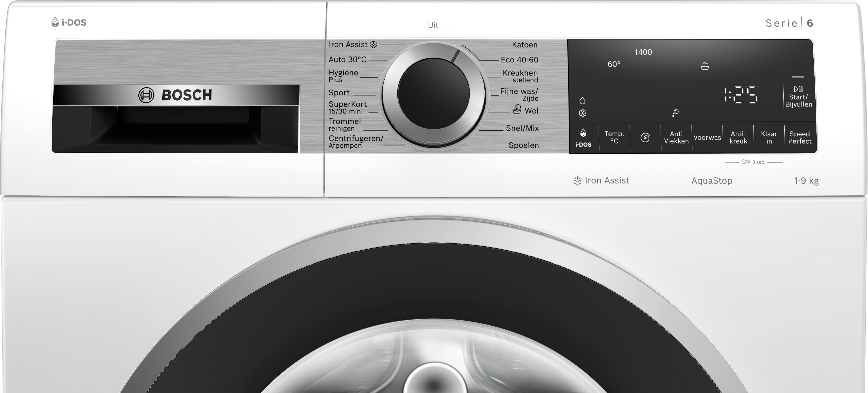This screenshot has height=393, width=868.
Task: Click the 1-9 kg capacity label
Action: [806, 181]
